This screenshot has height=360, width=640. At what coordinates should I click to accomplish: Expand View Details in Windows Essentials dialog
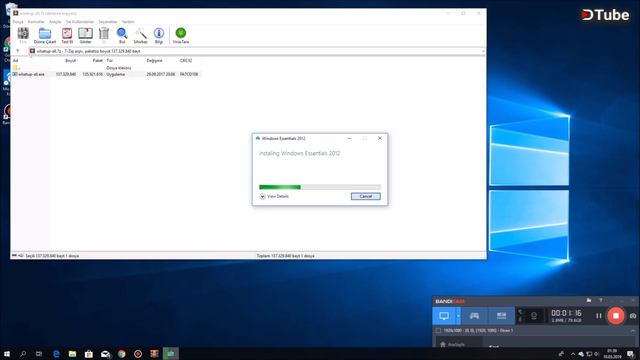click(274, 196)
